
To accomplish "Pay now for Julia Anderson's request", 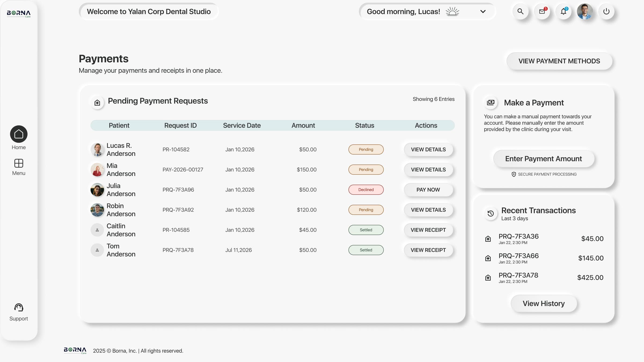I will point(428,190).
